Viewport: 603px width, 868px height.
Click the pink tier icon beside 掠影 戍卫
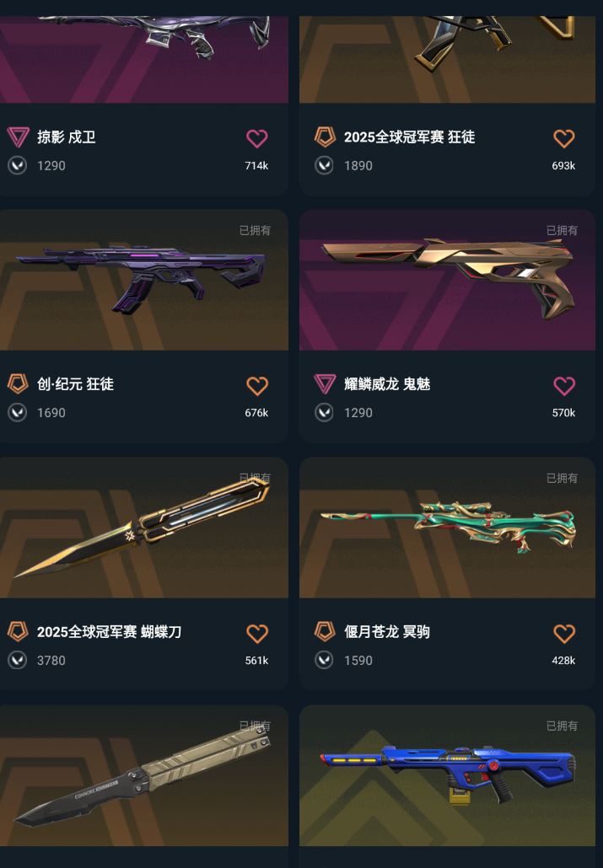(18, 137)
